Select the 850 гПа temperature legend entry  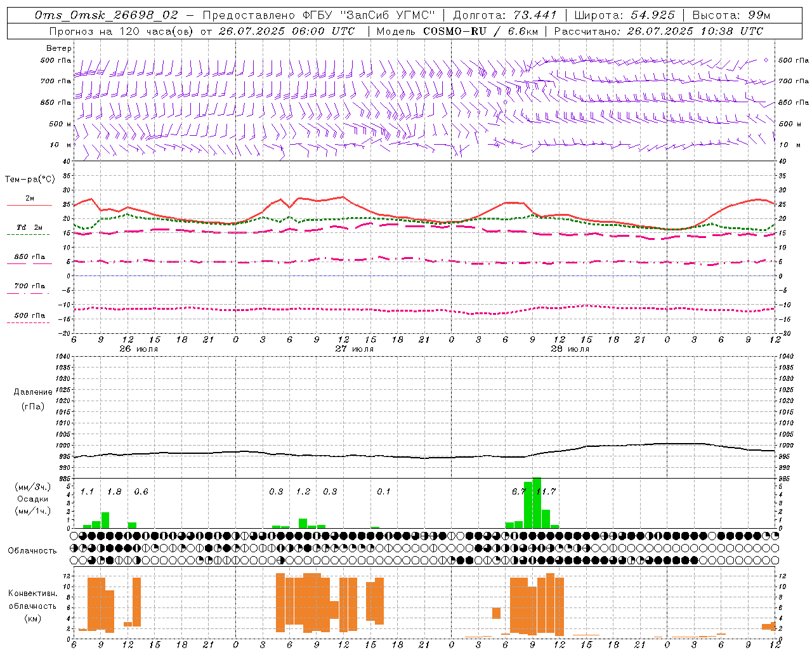pos(30,257)
